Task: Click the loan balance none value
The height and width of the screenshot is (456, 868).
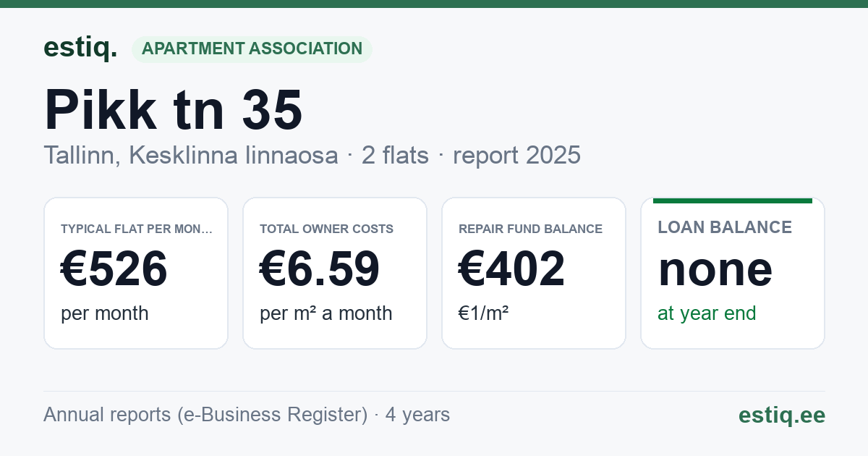Action: click(x=715, y=269)
